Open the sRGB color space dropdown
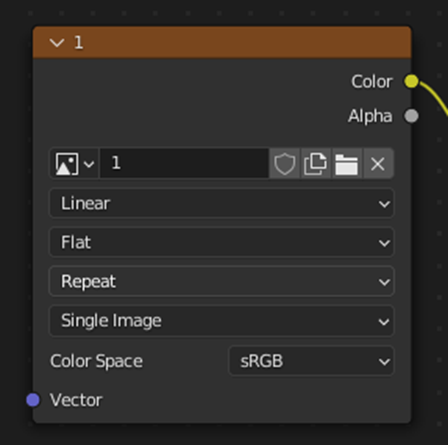This screenshot has height=445, width=448. pyautogui.click(x=311, y=361)
